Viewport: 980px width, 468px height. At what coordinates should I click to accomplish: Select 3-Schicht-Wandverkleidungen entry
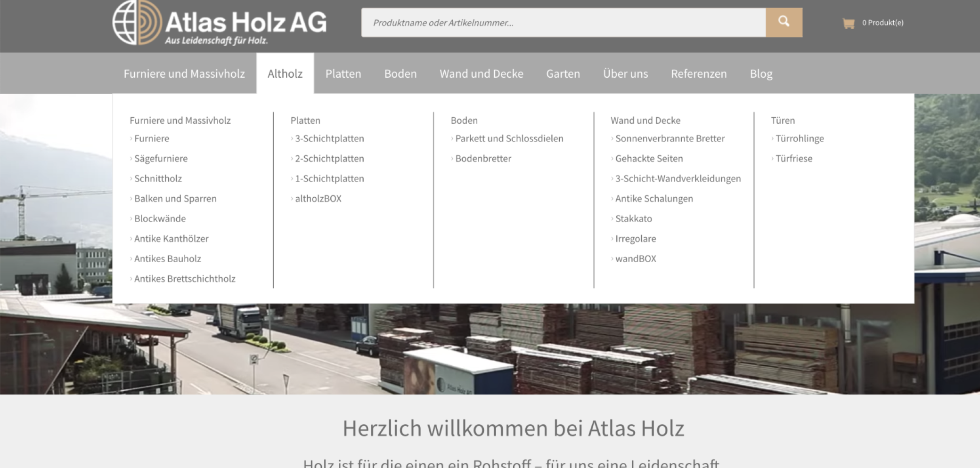pos(678,178)
